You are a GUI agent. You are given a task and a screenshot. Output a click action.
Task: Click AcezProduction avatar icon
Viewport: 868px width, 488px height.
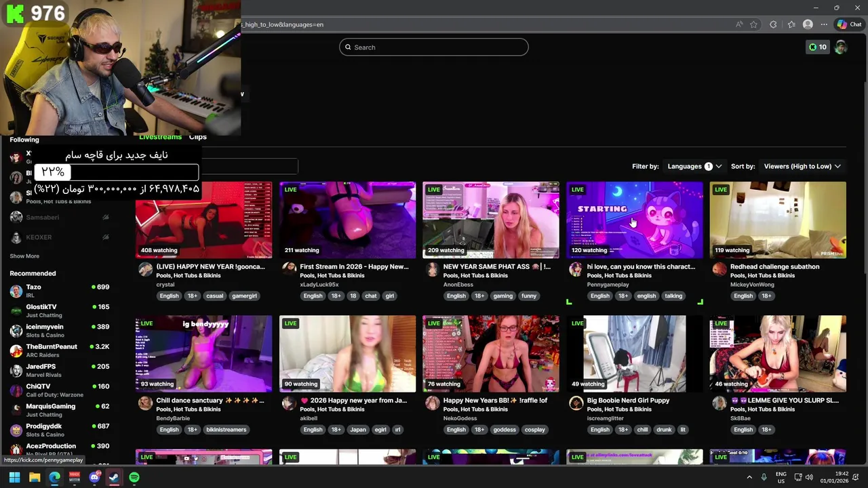[16, 450]
